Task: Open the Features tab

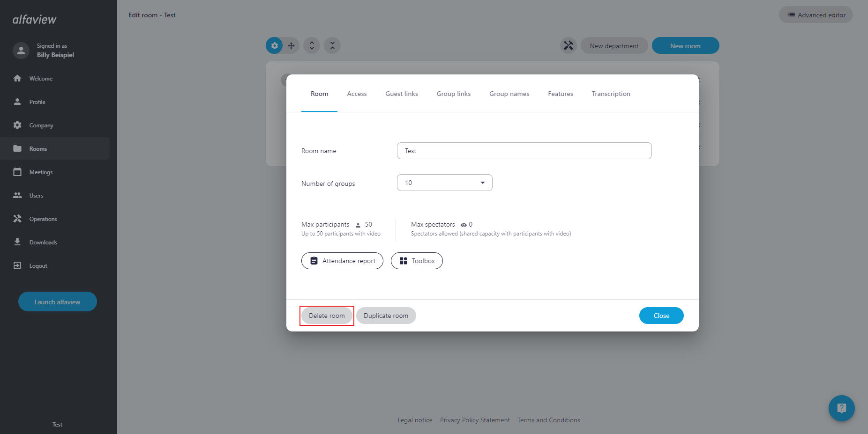Action: (x=560, y=94)
